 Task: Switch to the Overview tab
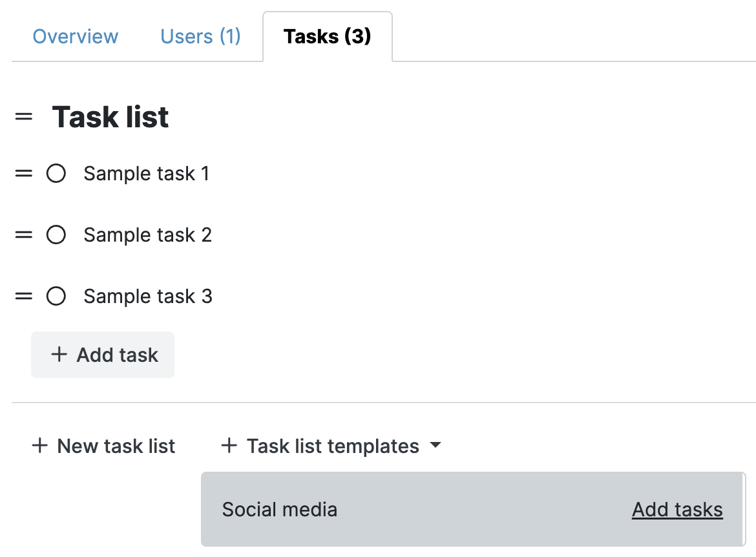coord(76,36)
